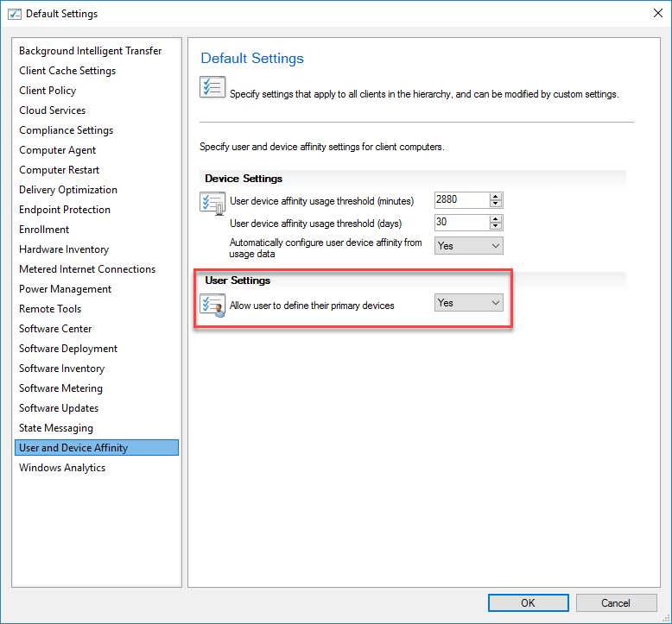The height and width of the screenshot is (624, 672).
Task: Click the Device Settings checklist icon
Action: pos(212,204)
